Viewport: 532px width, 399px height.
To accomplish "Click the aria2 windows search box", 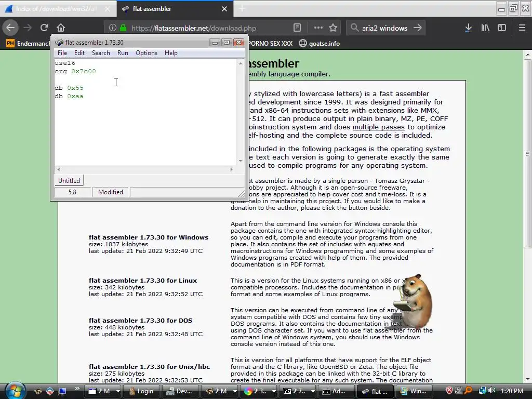I will [384, 28].
